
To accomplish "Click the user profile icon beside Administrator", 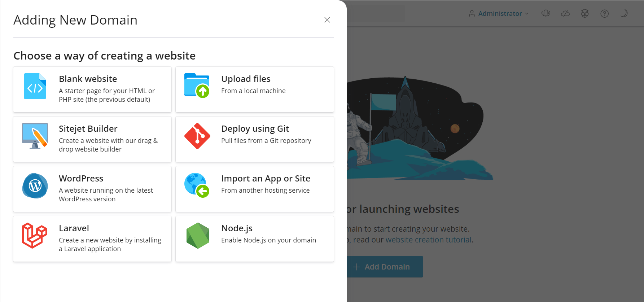I will [x=472, y=13].
